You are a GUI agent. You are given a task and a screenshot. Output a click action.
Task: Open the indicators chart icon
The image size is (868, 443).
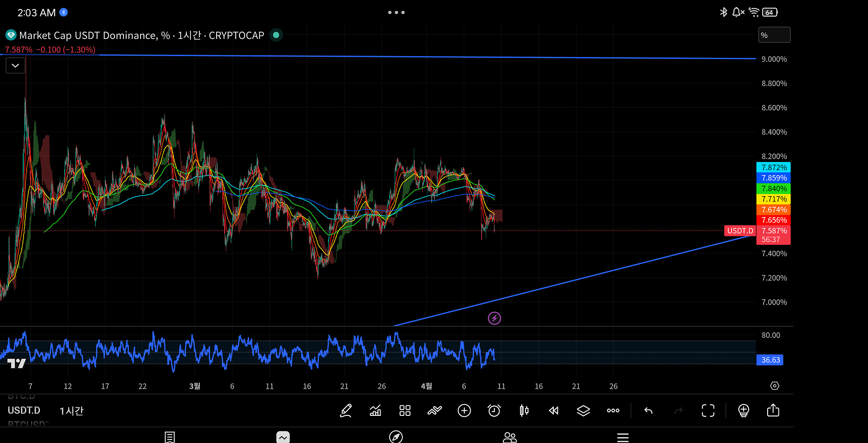pyautogui.click(x=375, y=410)
